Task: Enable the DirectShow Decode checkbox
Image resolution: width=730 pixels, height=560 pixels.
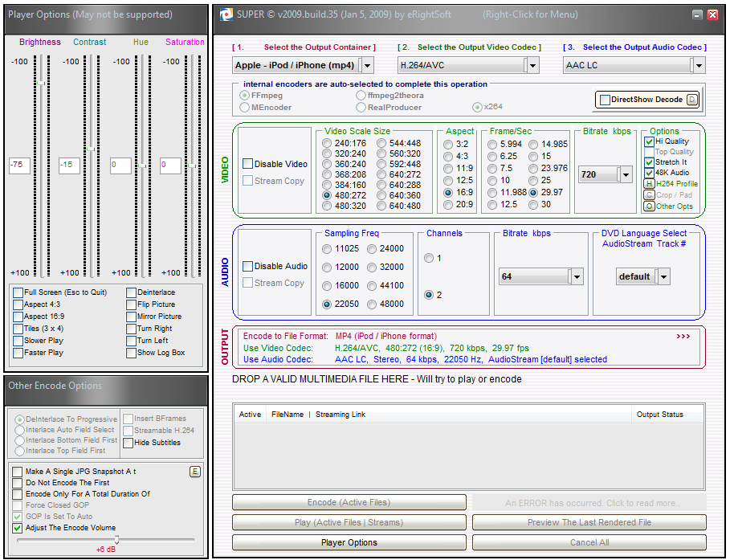Action: pos(605,100)
